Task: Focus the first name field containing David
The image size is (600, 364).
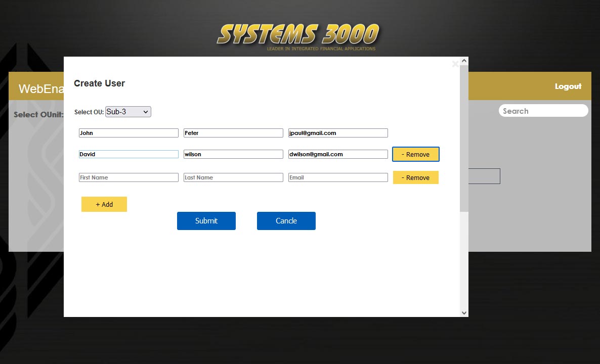Action: (x=128, y=154)
